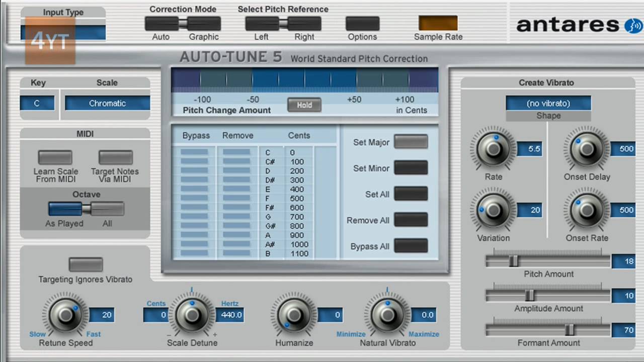
Task: Click the Humanize knob
Action: (x=294, y=315)
